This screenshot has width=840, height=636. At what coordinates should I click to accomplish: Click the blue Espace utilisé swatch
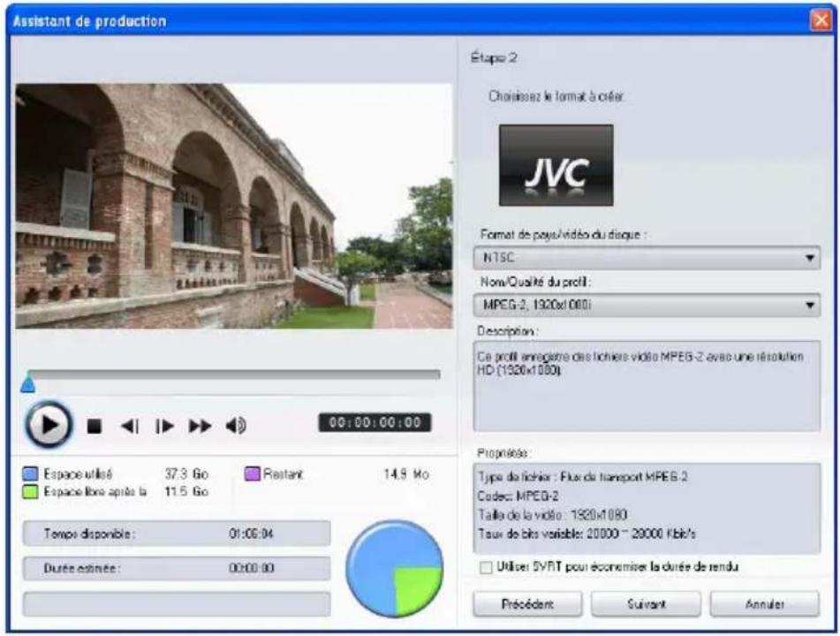[31, 473]
